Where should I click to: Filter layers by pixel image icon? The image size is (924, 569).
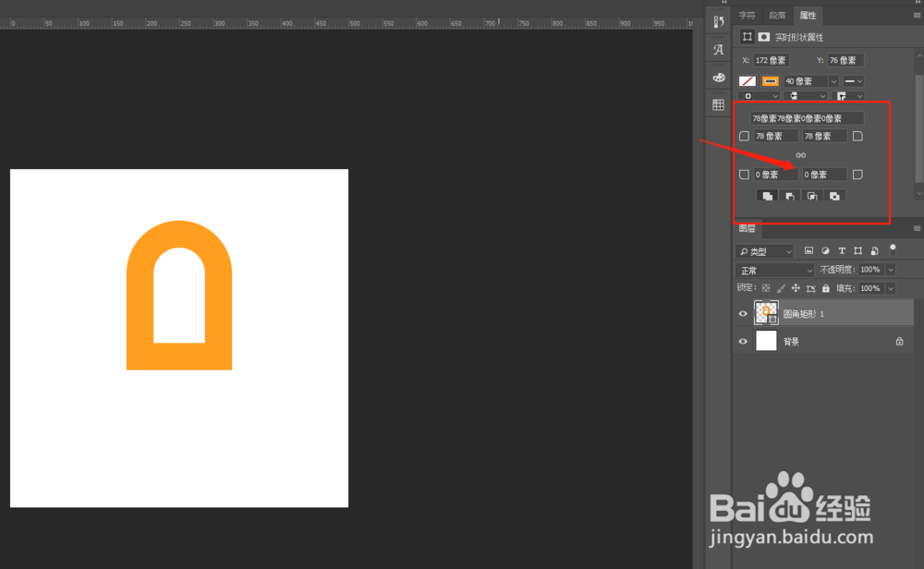pyautogui.click(x=809, y=251)
